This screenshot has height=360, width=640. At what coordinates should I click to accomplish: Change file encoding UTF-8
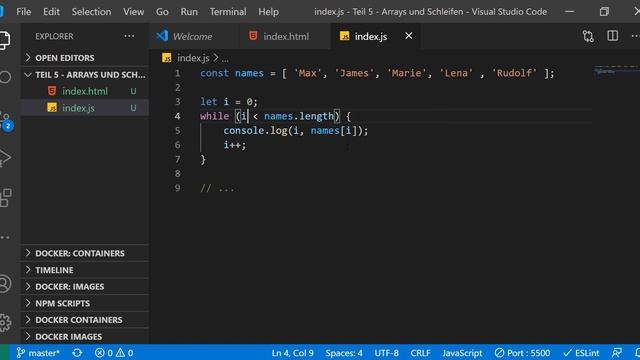tap(387, 353)
